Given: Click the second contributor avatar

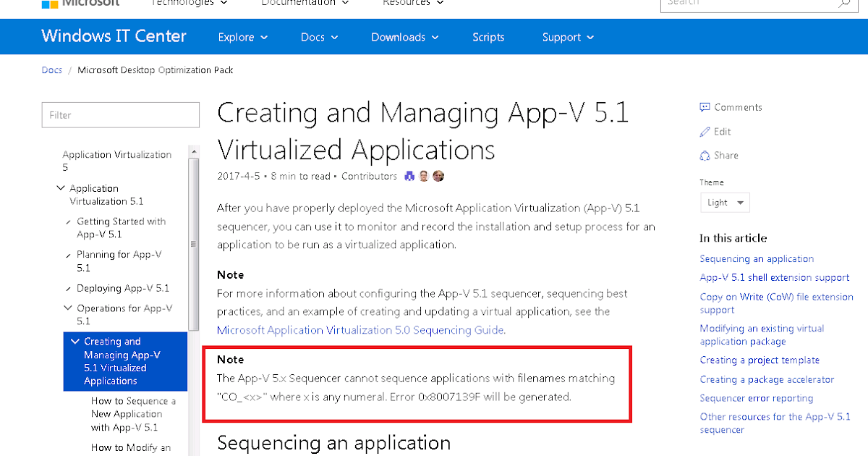Looking at the screenshot, I should click(x=424, y=176).
